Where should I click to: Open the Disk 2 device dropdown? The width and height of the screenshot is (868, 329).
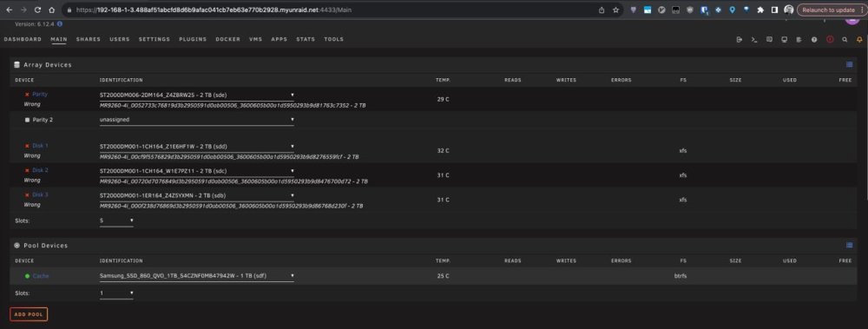pyautogui.click(x=196, y=171)
